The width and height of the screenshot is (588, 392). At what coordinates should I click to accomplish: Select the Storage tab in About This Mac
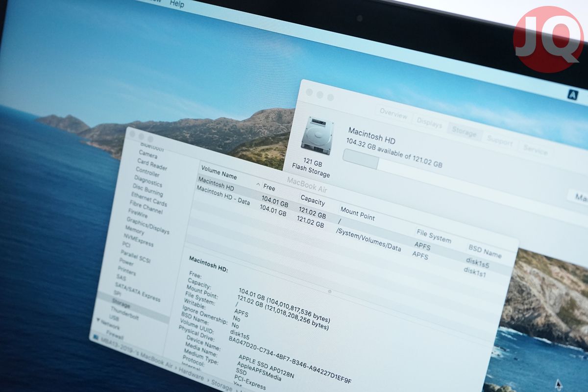tap(464, 133)
